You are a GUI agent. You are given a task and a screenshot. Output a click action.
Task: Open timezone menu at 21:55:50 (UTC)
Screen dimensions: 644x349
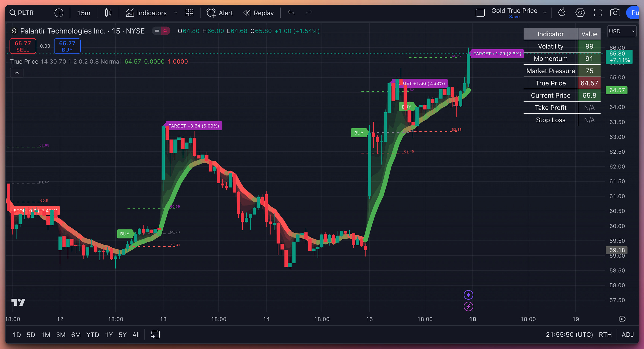pos(569,335)
